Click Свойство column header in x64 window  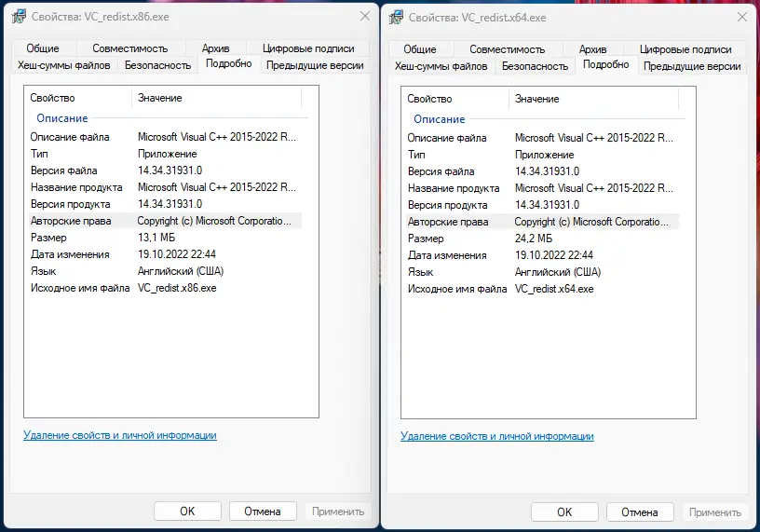(x=455, y=99)
